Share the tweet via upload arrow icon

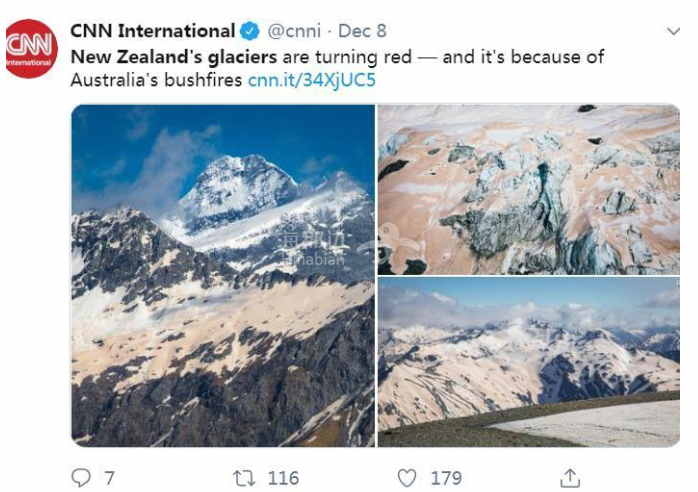pyautogui.click(x=569, y=477)
